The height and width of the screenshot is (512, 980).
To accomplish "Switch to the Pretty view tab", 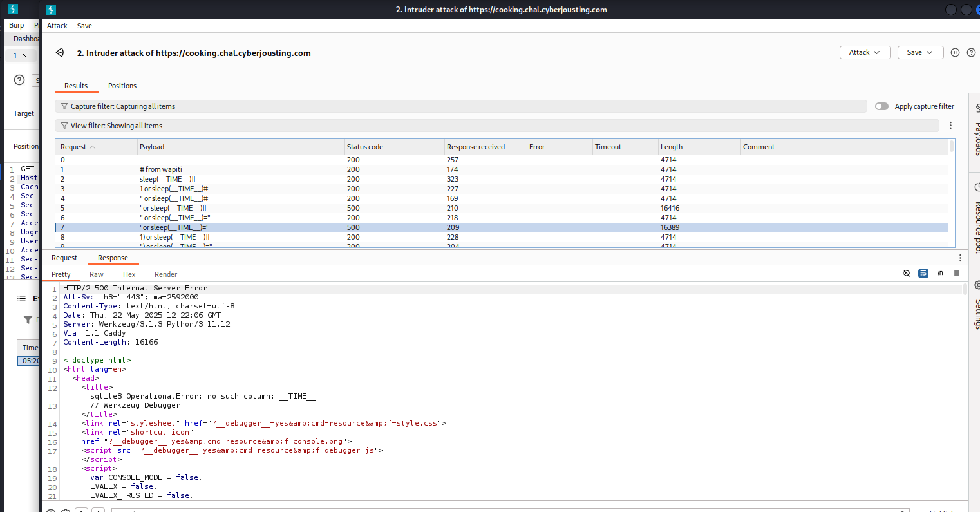I will coord(61,274).
